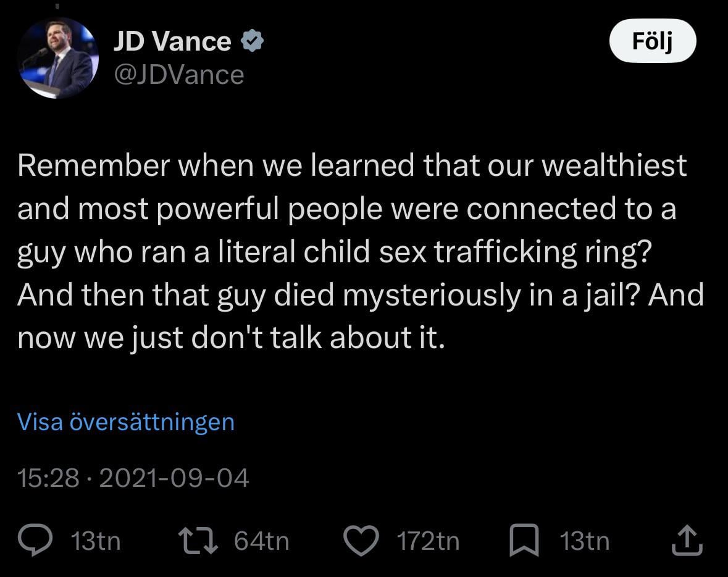Click the 172tn like count
Screen dimensions: 728x577
tap(428, 541)
